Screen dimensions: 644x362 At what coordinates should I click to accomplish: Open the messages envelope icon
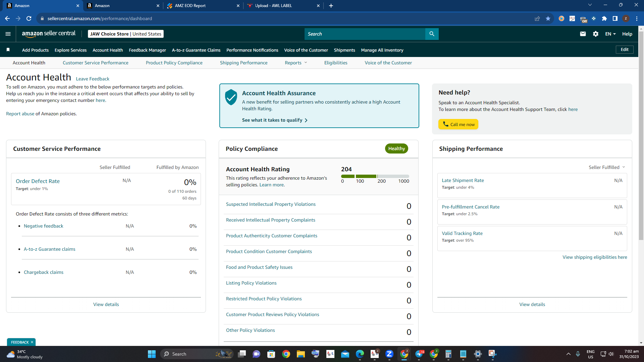tap(583, 34)
